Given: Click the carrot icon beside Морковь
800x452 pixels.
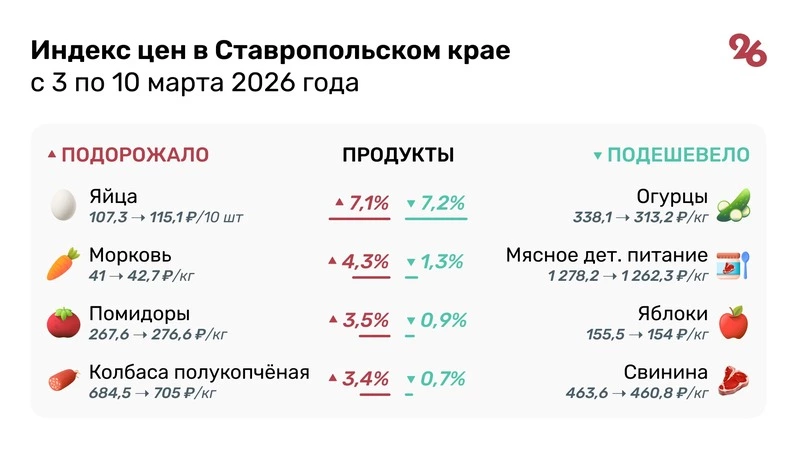Looking at the screenshot, I should tap(63, 263).
